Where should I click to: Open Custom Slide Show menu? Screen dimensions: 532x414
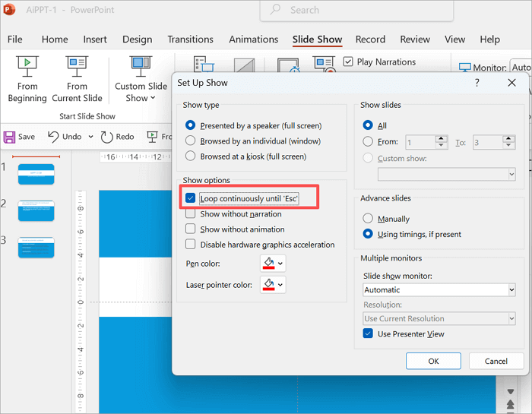141,79
